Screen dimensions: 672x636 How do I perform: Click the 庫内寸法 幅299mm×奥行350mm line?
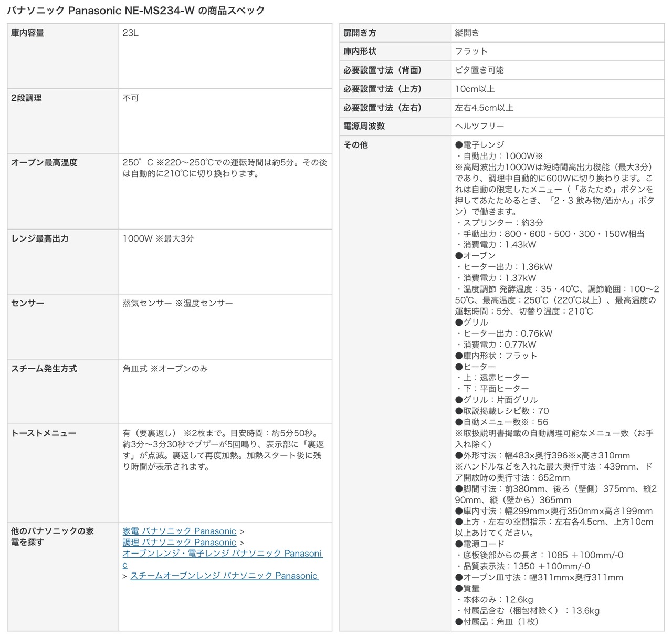[554, 511]
